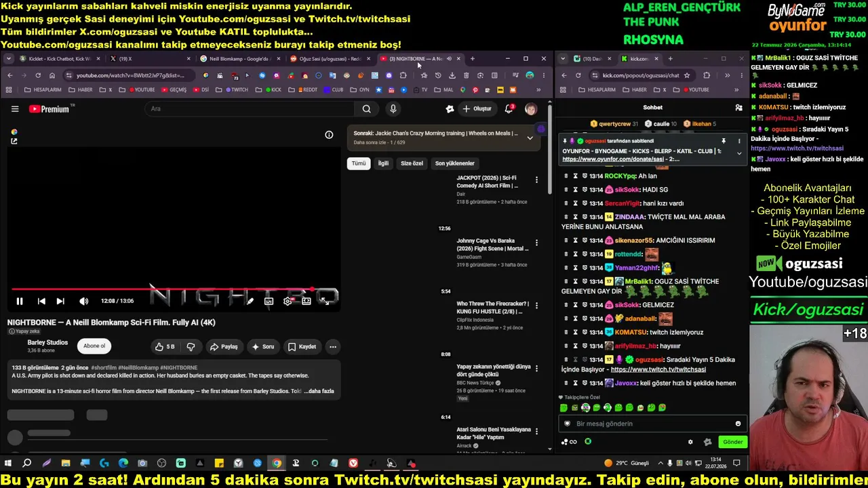Skip to the next video
868x488 pixels.
(x=60, y=301)
